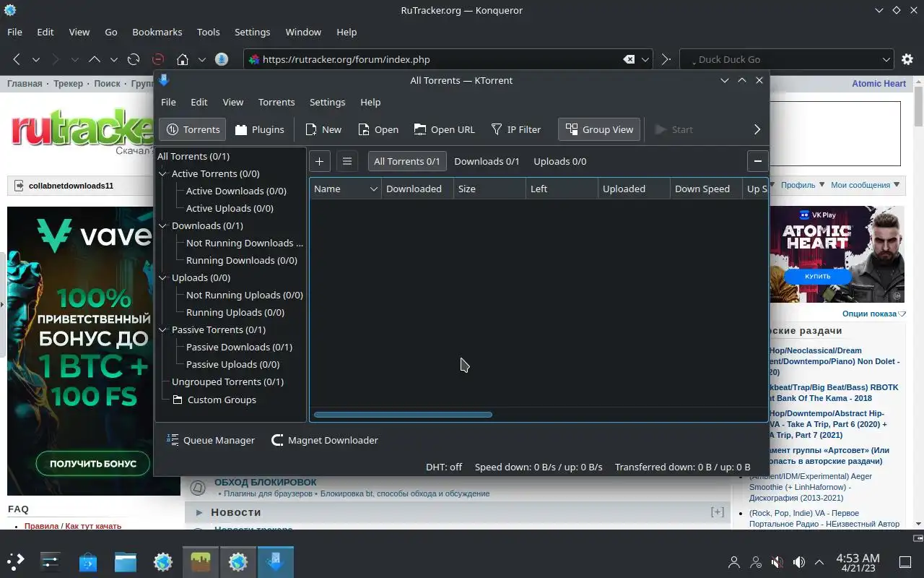Open Konqueror's gear settings icon

point(908,59)
